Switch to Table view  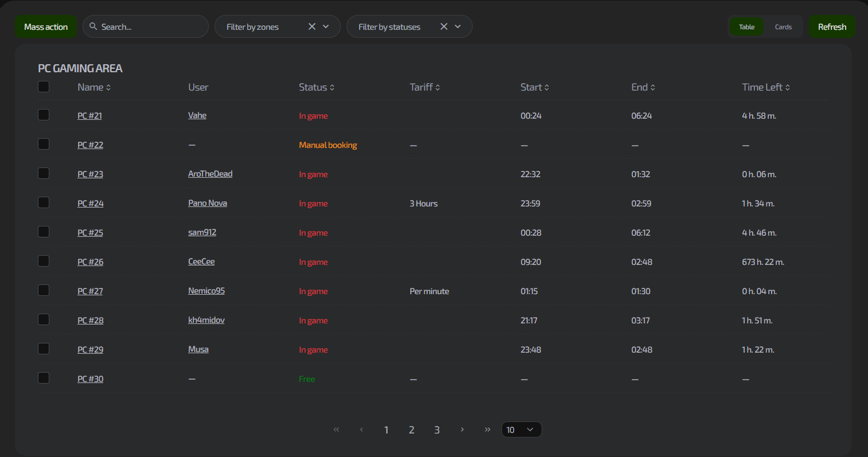(746, 27)
